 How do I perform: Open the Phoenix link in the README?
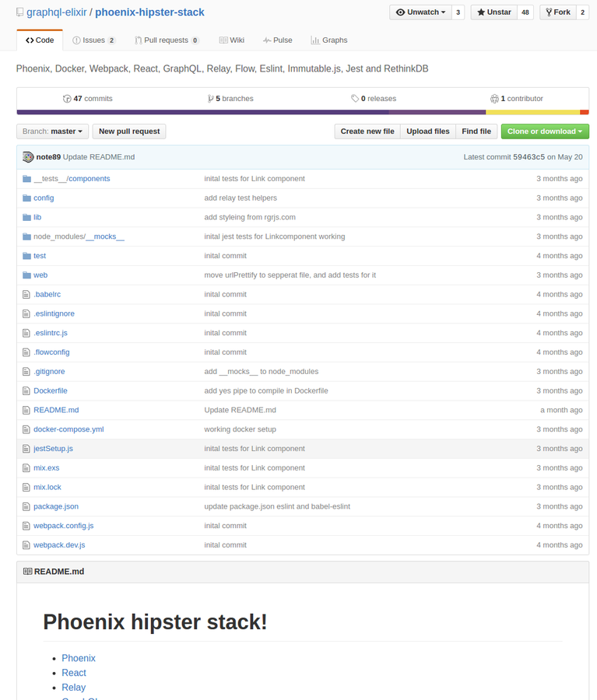79,658
